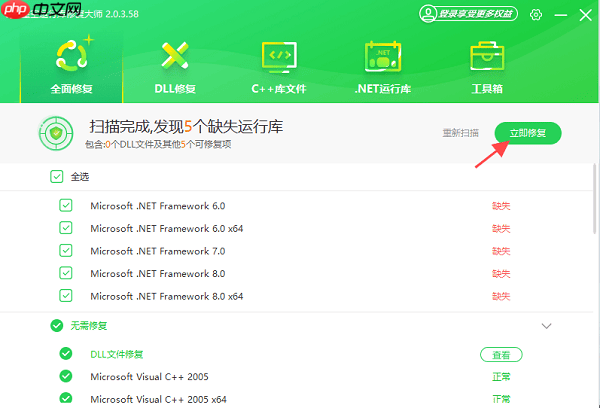Toggle the 全选 select-all checkbox

(x=57, y=176)
